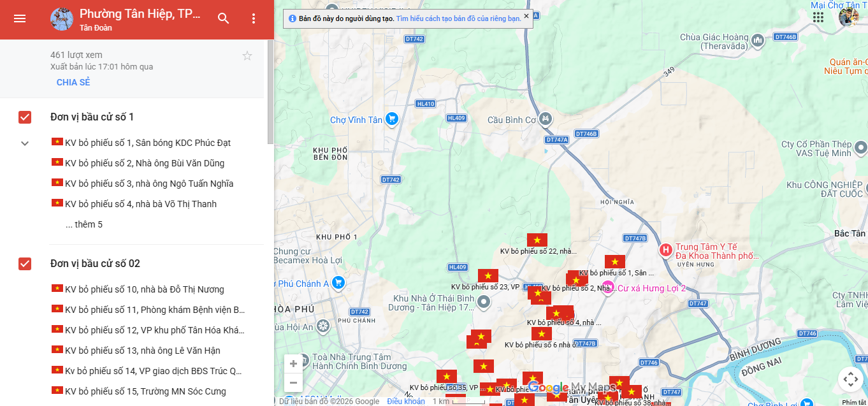
Task: Click the CHIA SẺ share button
Action: click(73, 82)
